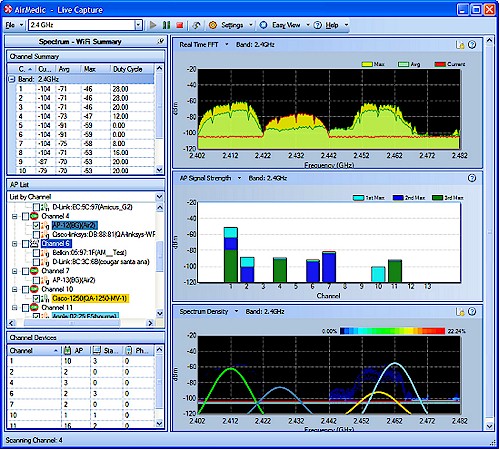Open help for Real Time FFT panel

click(472, 45)
